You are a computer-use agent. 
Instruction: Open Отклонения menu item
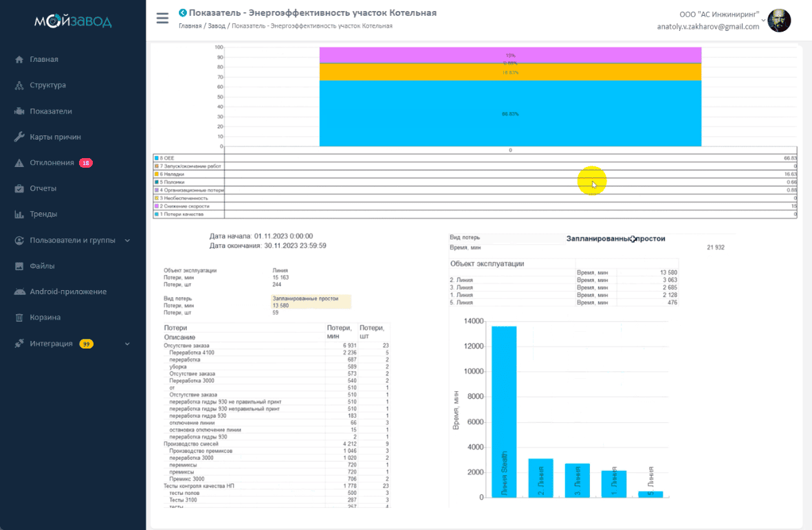(x=52, y=163)
